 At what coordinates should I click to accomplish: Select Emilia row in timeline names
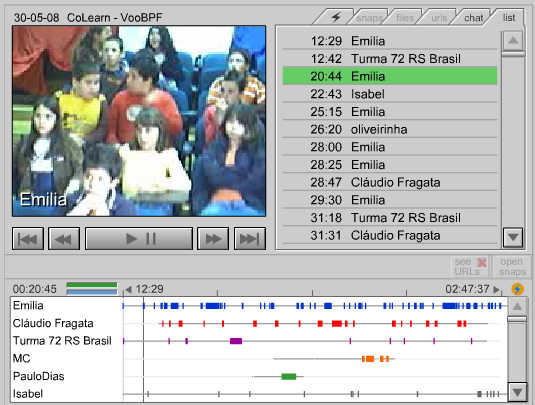coord(28,305)
